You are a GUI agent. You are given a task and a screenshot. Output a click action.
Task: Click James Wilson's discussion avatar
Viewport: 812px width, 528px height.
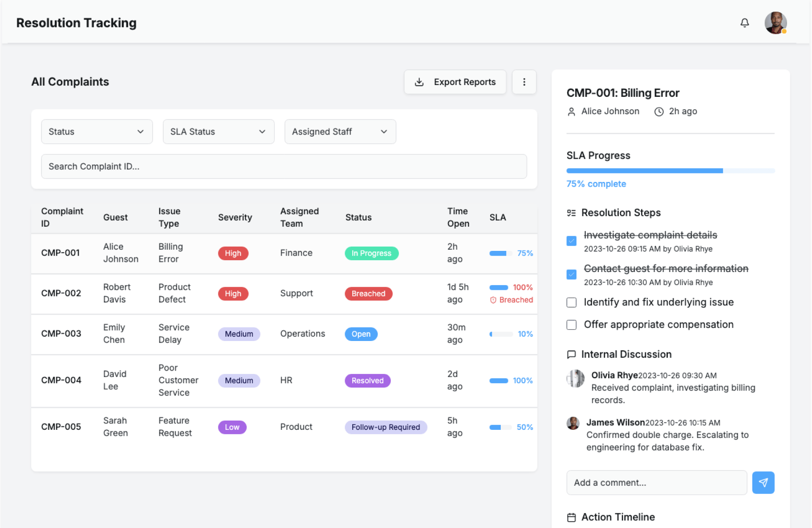pos(573,423)
